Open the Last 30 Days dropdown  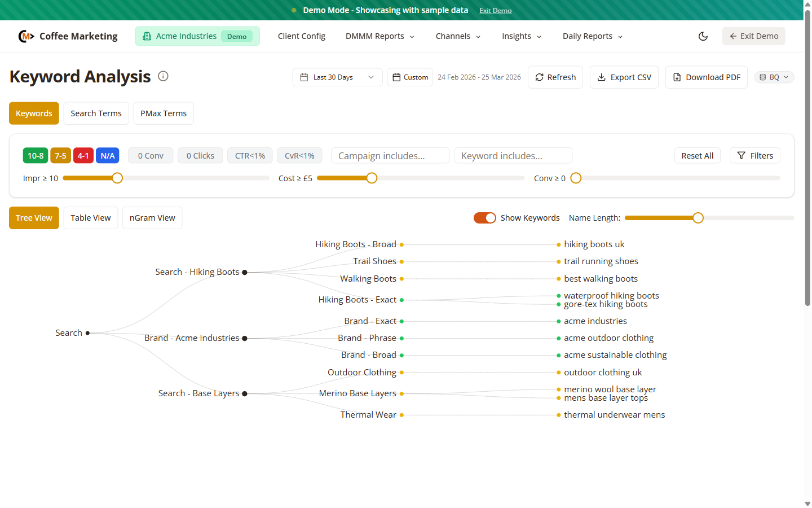337,77
